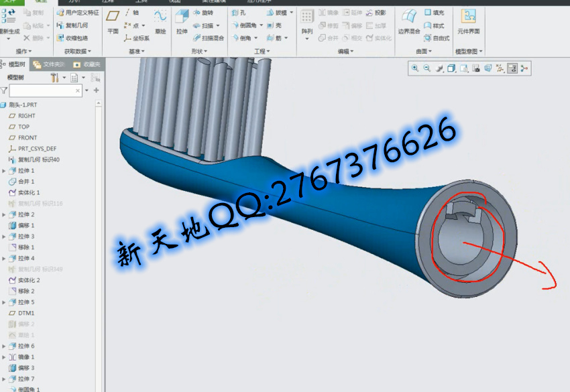Image resolution: width=570 pixels, height=392 pixels.
Task: Click the model tree search field
Action: pos(44,90)
